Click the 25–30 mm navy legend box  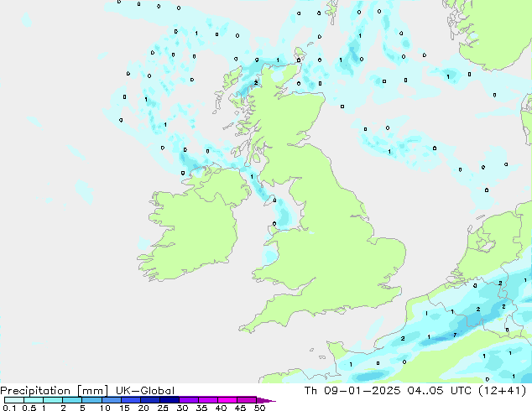[170, 400]
